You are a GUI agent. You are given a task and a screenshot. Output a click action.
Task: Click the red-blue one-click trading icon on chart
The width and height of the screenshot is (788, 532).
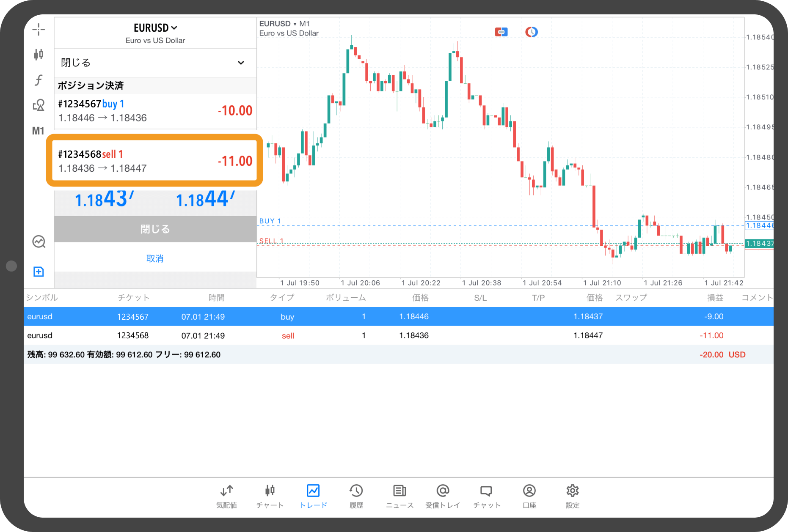(x=501, y=32)
